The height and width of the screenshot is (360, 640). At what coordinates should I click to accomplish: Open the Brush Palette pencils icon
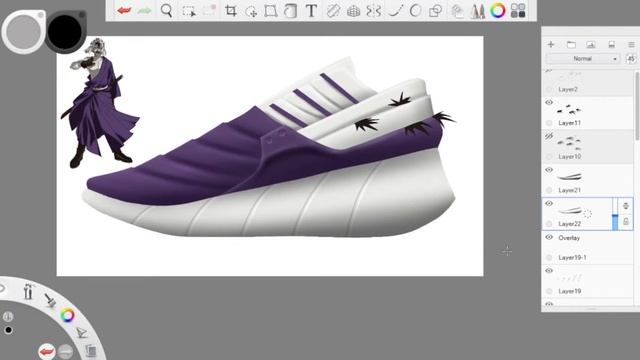[477, 11]
